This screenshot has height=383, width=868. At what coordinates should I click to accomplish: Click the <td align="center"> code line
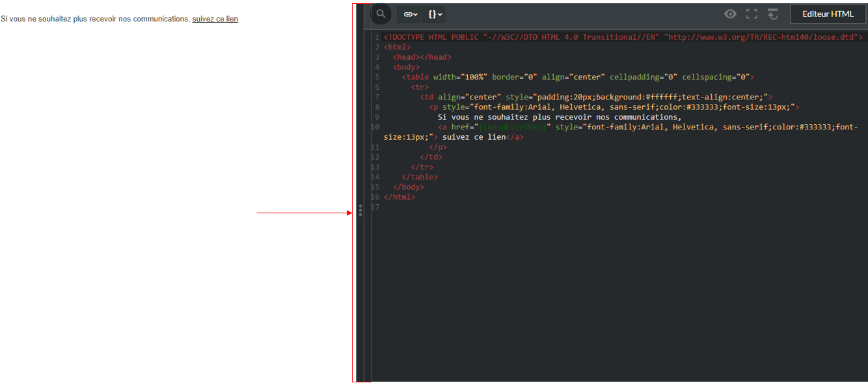[596, 97]
